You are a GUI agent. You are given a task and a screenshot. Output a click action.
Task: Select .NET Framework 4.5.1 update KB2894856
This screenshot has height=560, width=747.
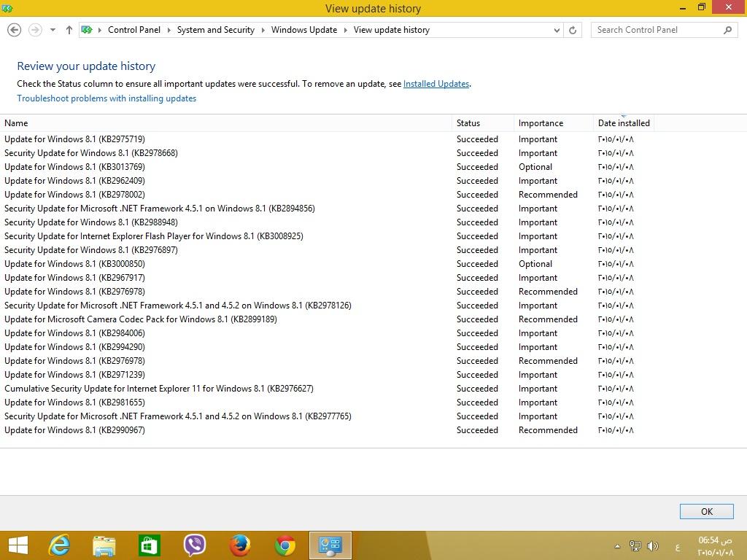point(327,208)
